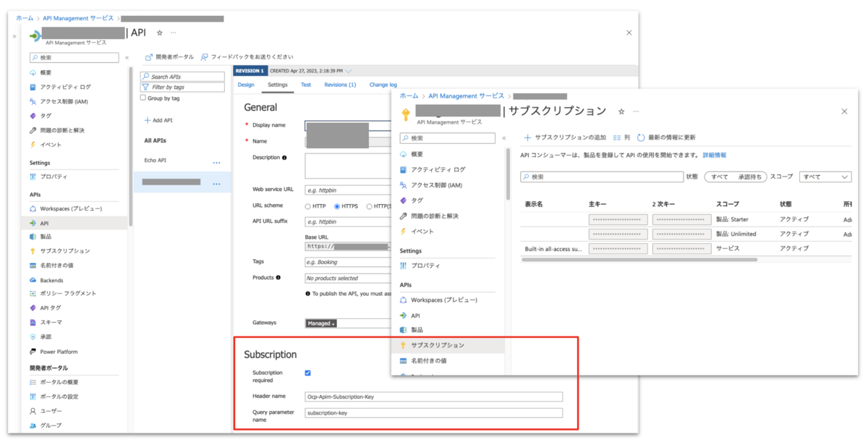Open アクセス制御 (IAM) in the API window sidebar

coord(64,101)
